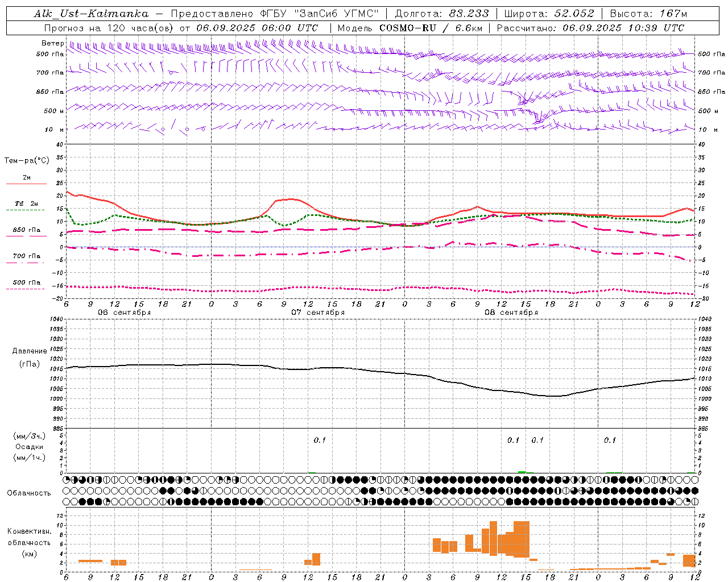Click the 'Ветер' wind panel label

click(53, 43)
